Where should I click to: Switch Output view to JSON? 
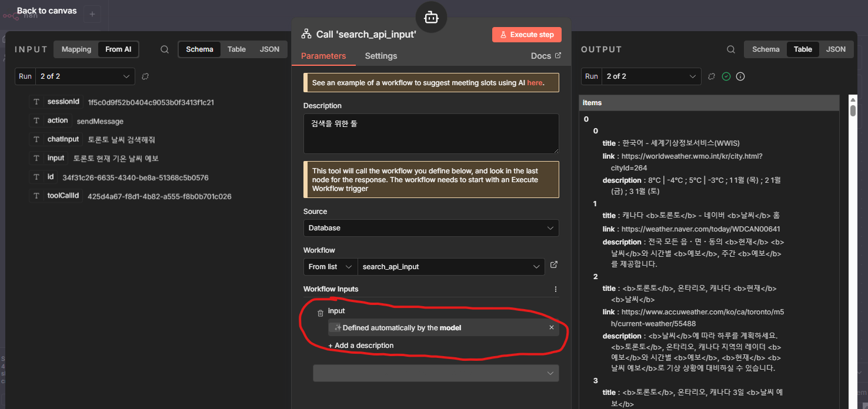tap(836, 49)
